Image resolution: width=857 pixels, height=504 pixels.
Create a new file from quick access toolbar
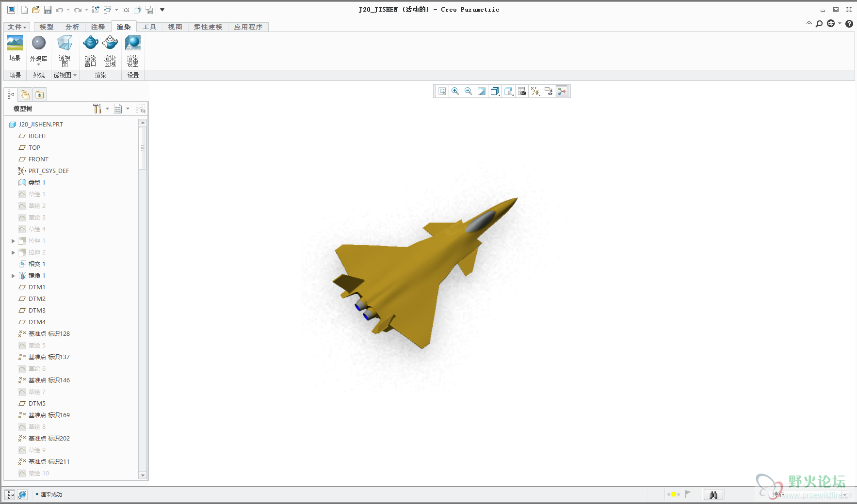(x=24, y=10)
